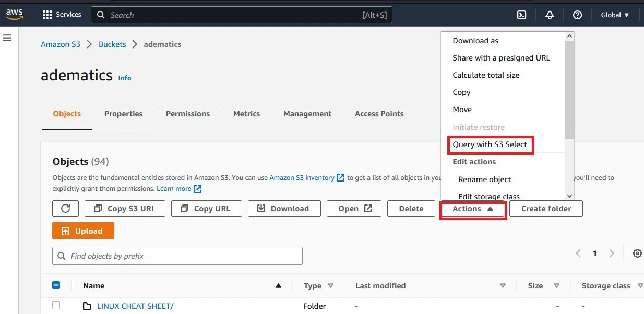Click page number 1
Image resolution: width=644 pixels, height=314 pixels.
click(594, 253)
